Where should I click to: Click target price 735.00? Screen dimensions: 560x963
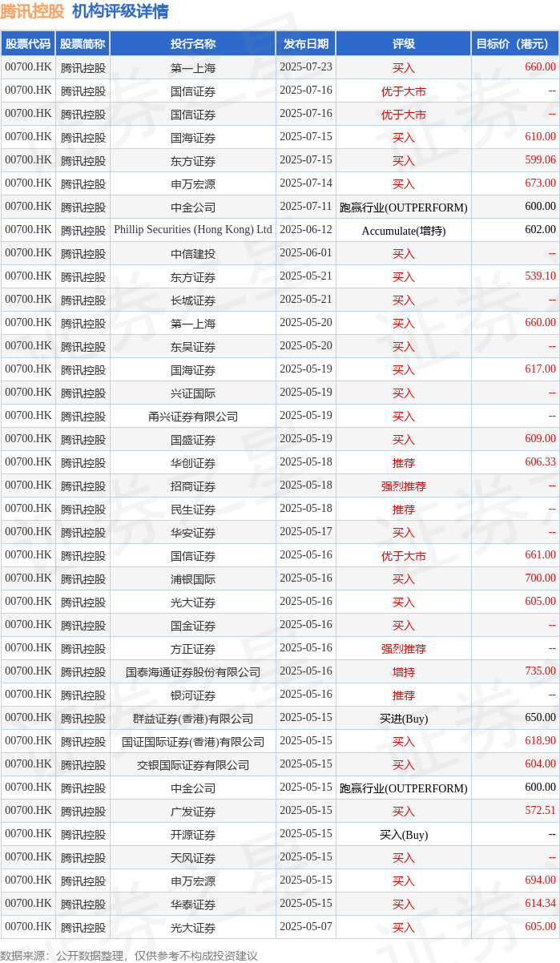coord(540,671)
